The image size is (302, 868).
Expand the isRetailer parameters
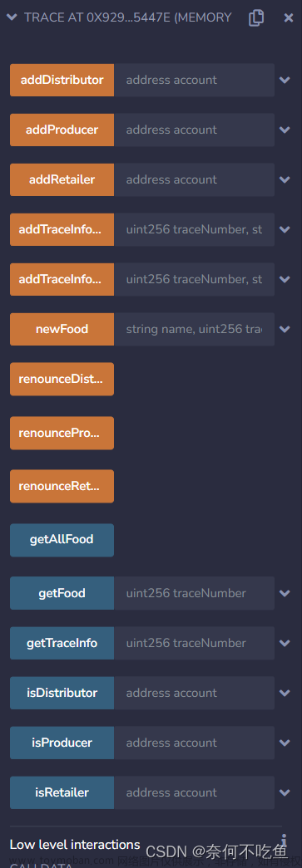click(285, 792)
